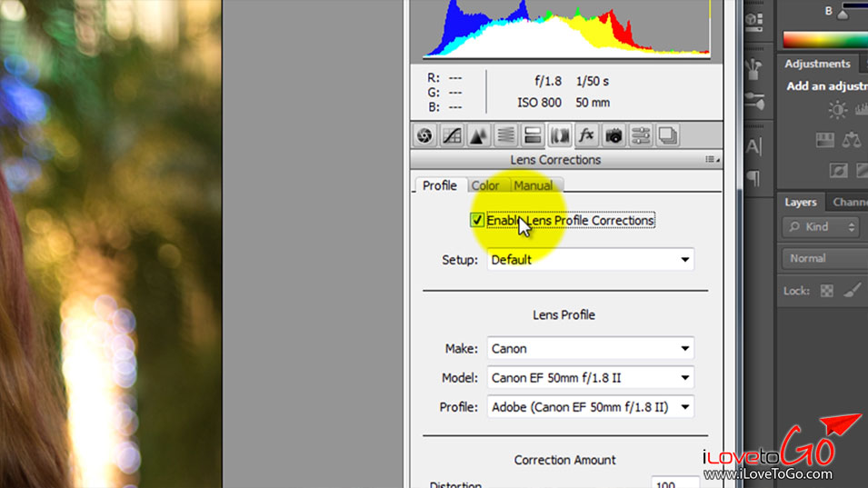868x488 pixels.
Task: Click the Distortion value field
Action: click(x=675, y=483)
